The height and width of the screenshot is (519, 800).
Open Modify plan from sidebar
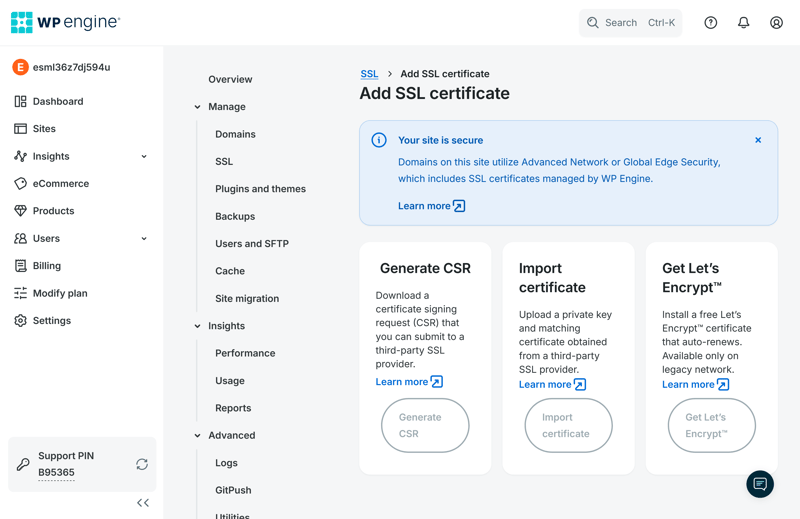60,293
